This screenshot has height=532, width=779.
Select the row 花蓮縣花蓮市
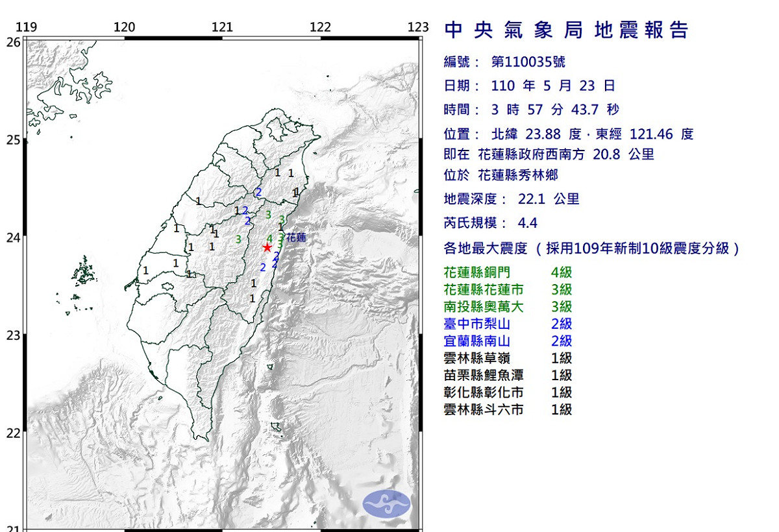pos(508,289)
